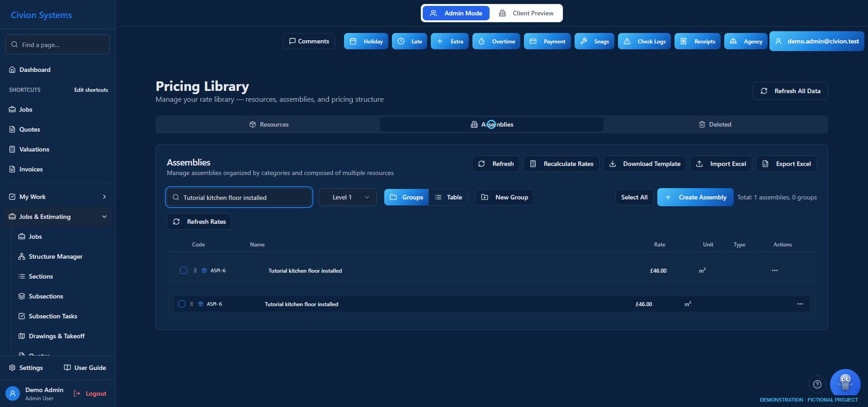
Task: Open the help question mark icon
Action: [x=817, y=384]
